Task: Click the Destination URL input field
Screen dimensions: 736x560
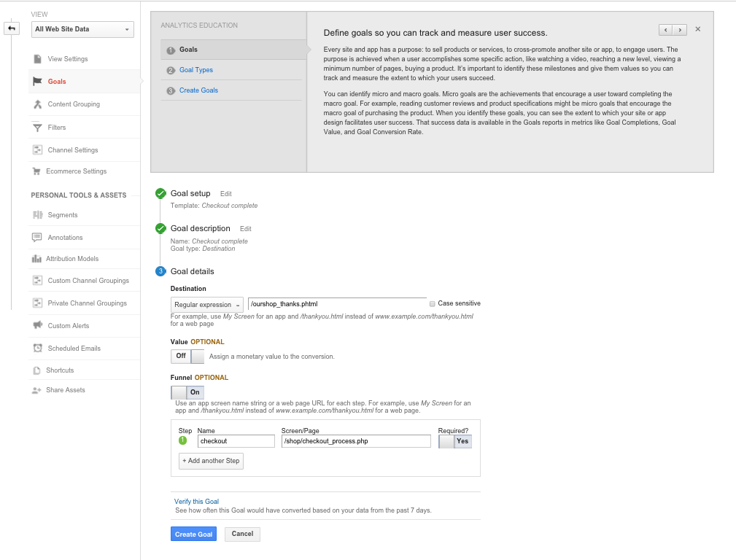Action: tap(337, 304)
